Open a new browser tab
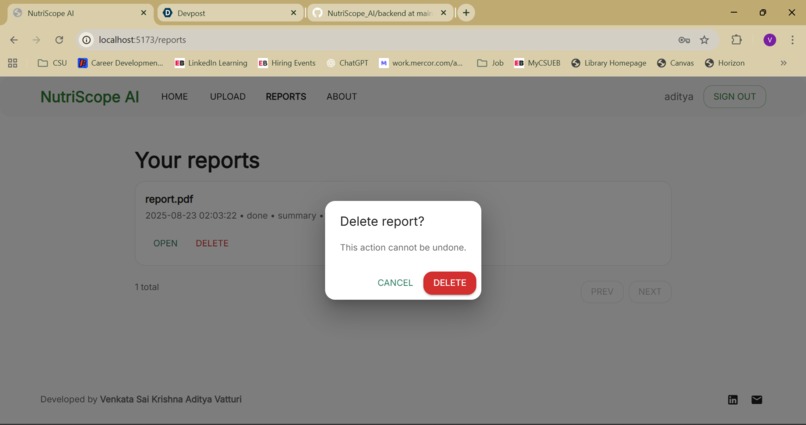 point(466,13)
